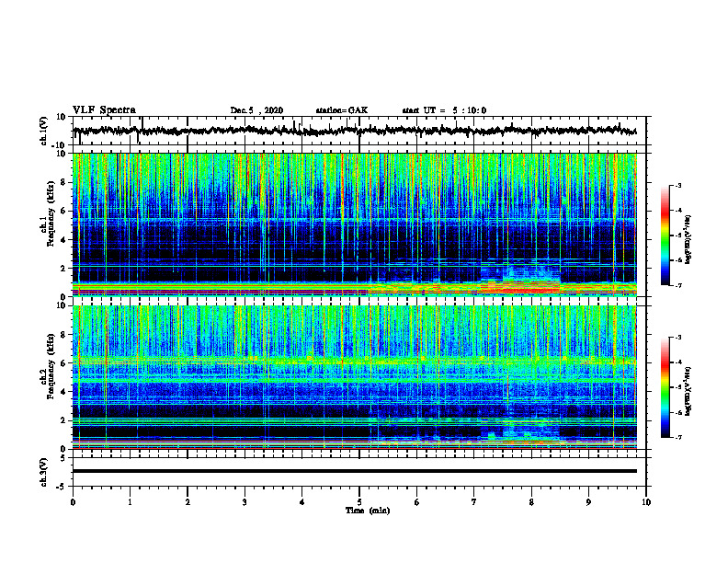Click time axis tick label "3"
The height and width of the screenshot is (563, 728).
point(245,502)
